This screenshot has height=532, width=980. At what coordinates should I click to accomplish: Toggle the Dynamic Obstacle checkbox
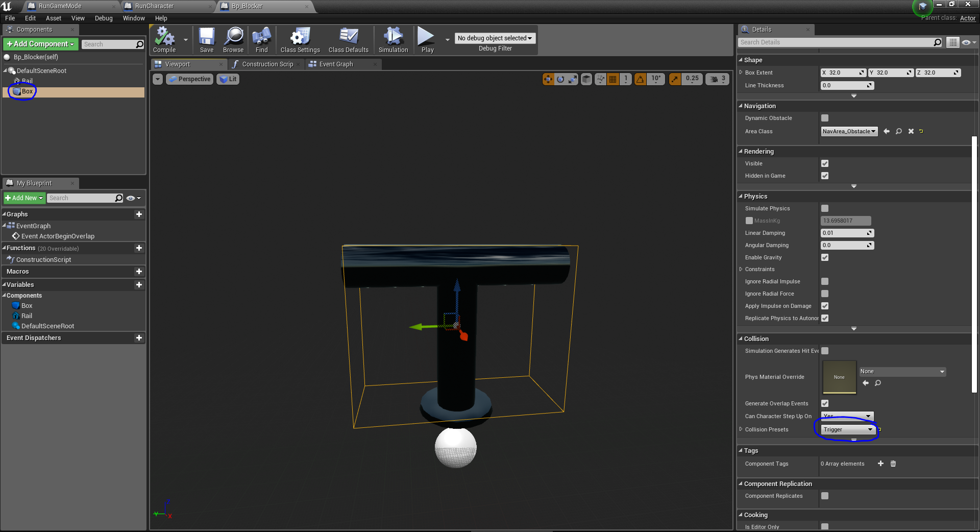coord(825,118)
